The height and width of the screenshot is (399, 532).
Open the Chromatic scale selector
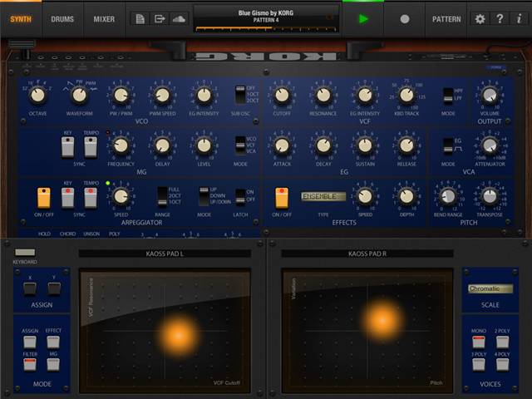pos(490,288)
